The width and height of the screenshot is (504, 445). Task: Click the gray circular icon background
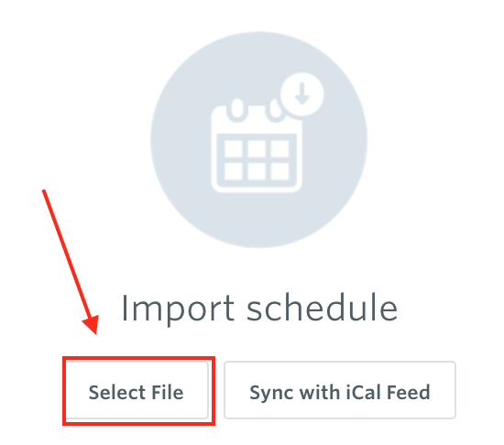[258, 139]
